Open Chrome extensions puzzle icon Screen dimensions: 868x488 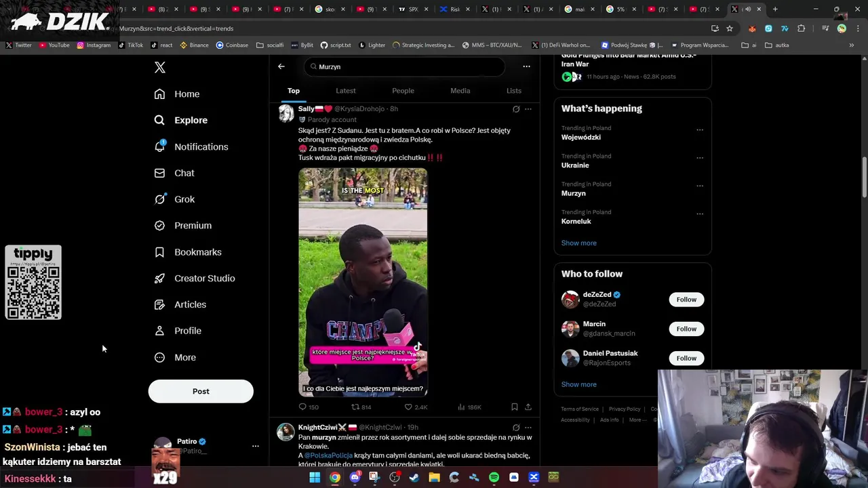tap(802, 28)
